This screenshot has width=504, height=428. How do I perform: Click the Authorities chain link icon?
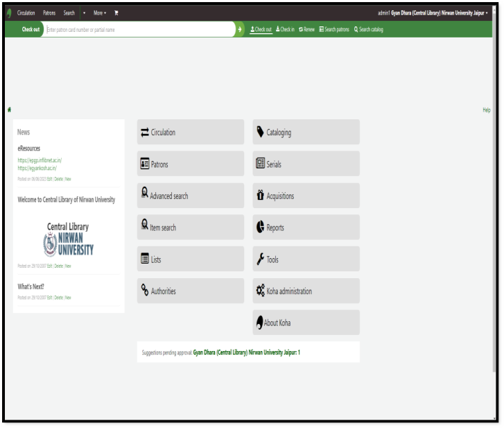pyautogui.click(x=145, y=290)
